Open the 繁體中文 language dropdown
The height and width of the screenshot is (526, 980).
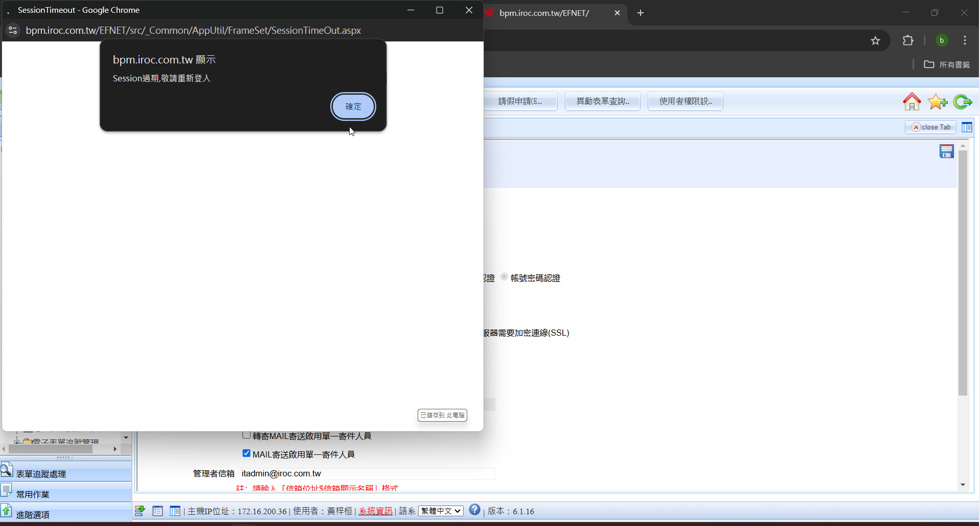click(x=441, y=511)
